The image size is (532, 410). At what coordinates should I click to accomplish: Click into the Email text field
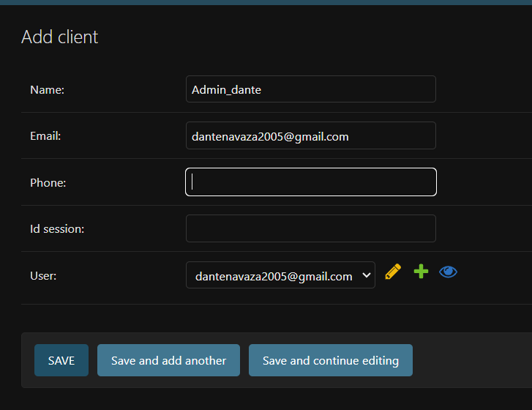(x=311, y=136)
